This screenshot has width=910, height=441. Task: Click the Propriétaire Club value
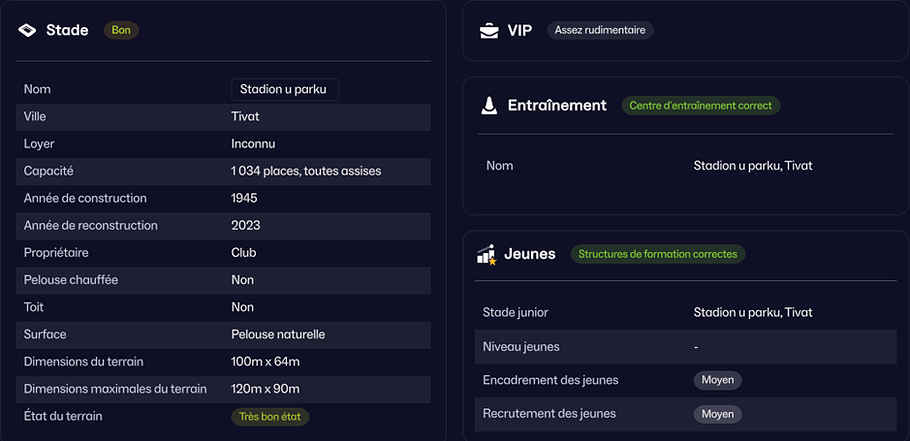pos(244,253)
